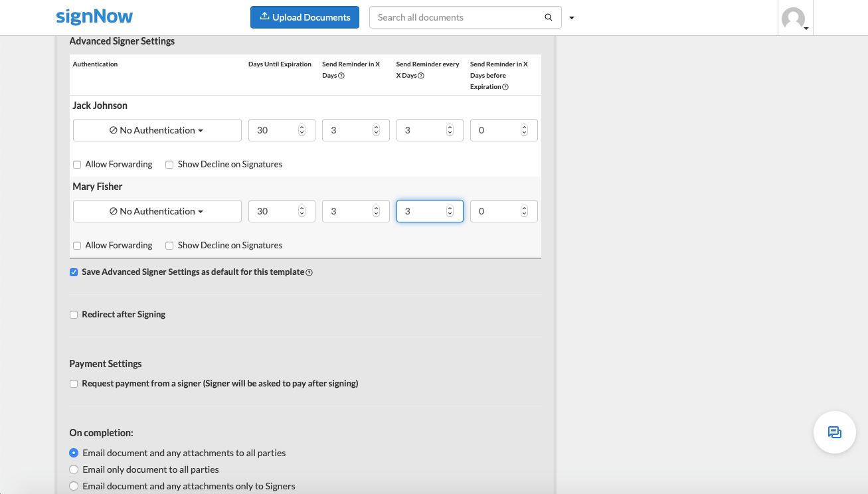The height and width of the screenshot is (494, 868).
Task: Adjust Jack Johnson's Days Until Expiration stepper
Action: (x=302, y=130)
